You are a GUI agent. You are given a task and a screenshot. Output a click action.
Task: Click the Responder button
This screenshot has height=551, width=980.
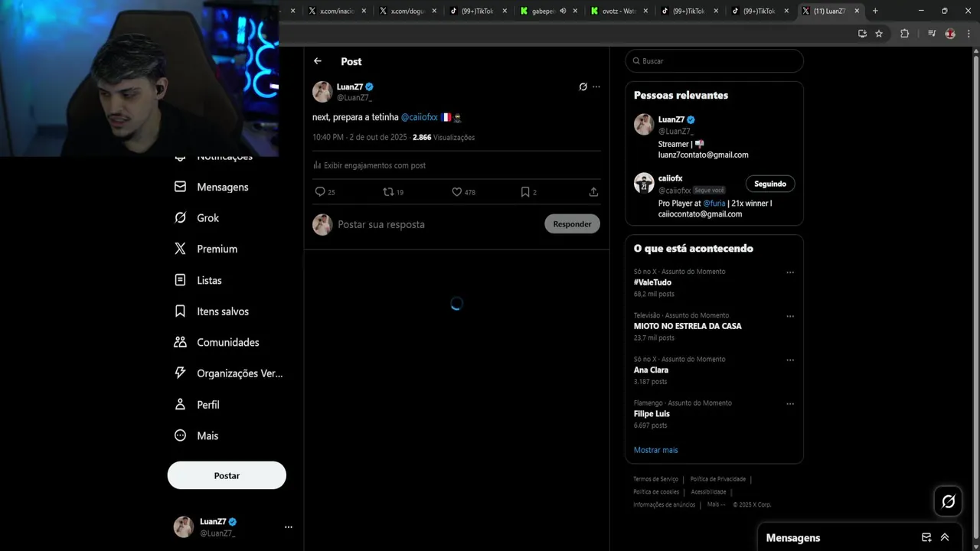(572, 224)
